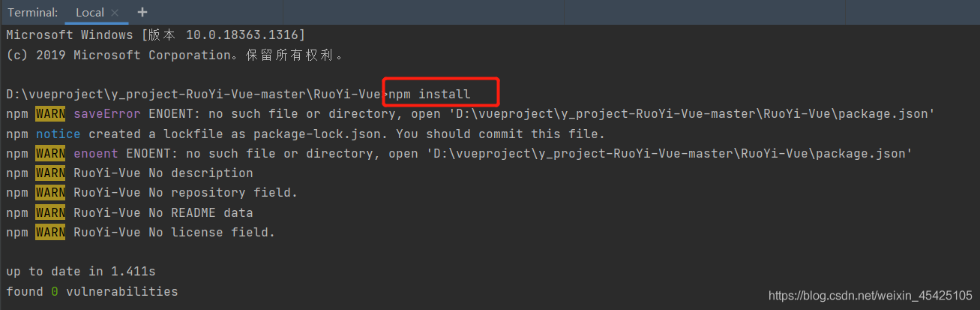Click the 'No README data' warning line

click(x=200, y=212)
